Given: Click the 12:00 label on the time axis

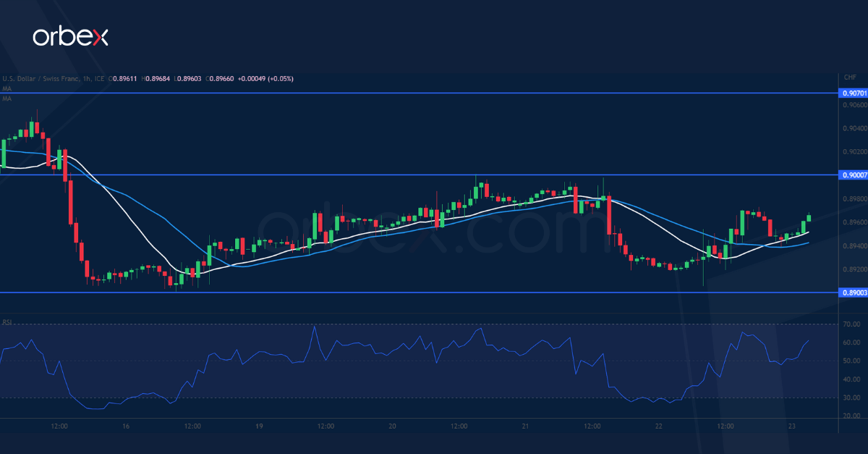Looking at the screenshot, I should [x=61, y=426].
